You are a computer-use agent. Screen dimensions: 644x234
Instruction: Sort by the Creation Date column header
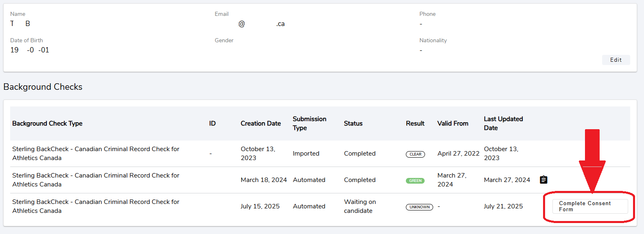tap(261, 123)
